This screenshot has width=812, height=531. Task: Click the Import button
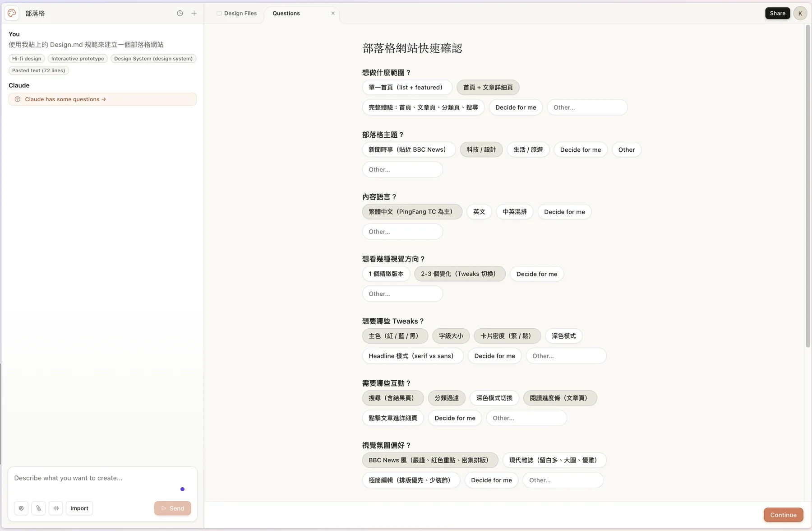point(79,508)
